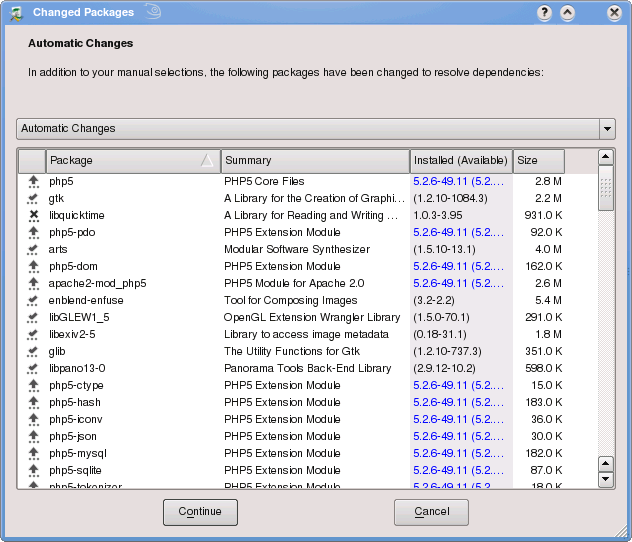Click version (1.5.10-13.1) of arts
This screenshot has width=632, height=542.
444,249
